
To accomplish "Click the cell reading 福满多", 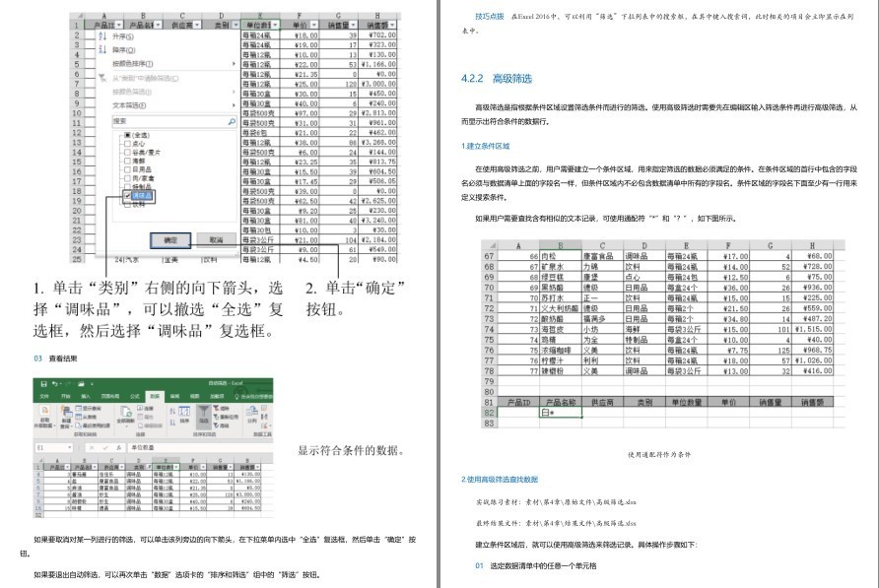I will pos(603,319).
